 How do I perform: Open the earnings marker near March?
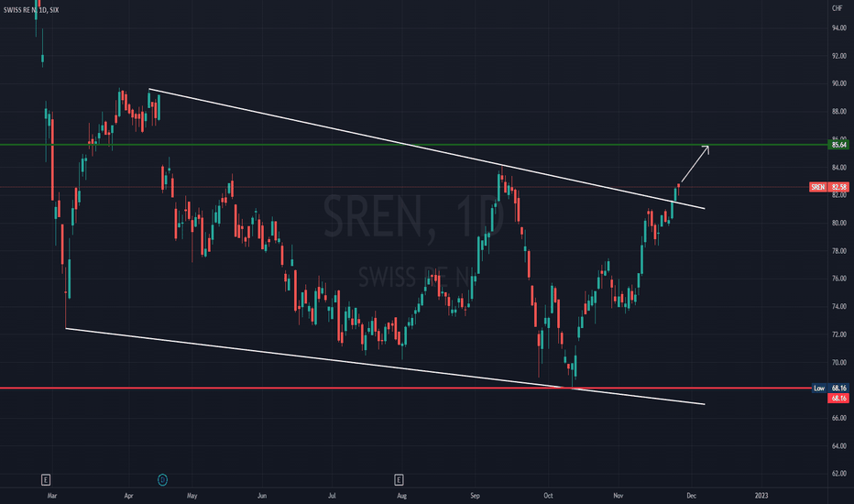(46, 479)
